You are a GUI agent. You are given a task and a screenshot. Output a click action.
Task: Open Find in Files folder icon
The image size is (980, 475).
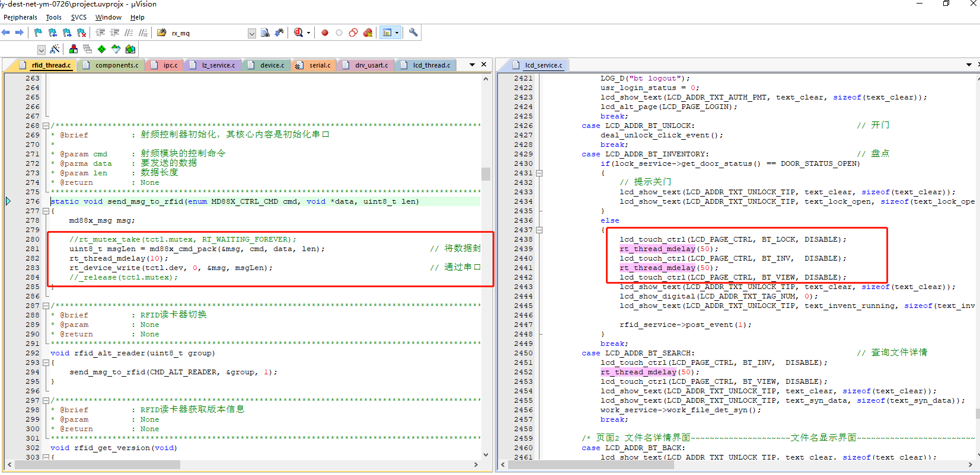161,33
